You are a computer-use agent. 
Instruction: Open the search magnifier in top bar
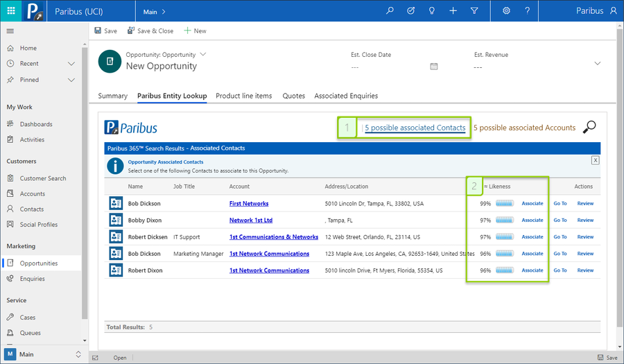[390, 10]
